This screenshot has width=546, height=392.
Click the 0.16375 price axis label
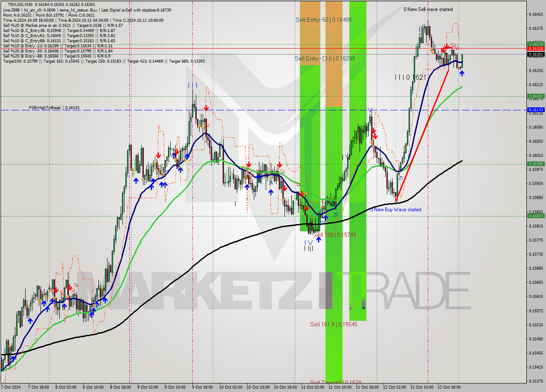click(536, 28)
